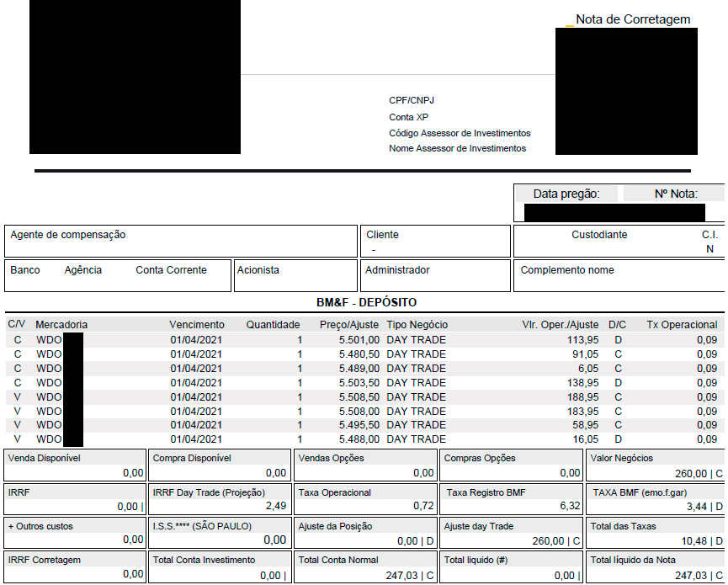
Task: Click price cell 5.508,00
Action: (x=359, y=412)
